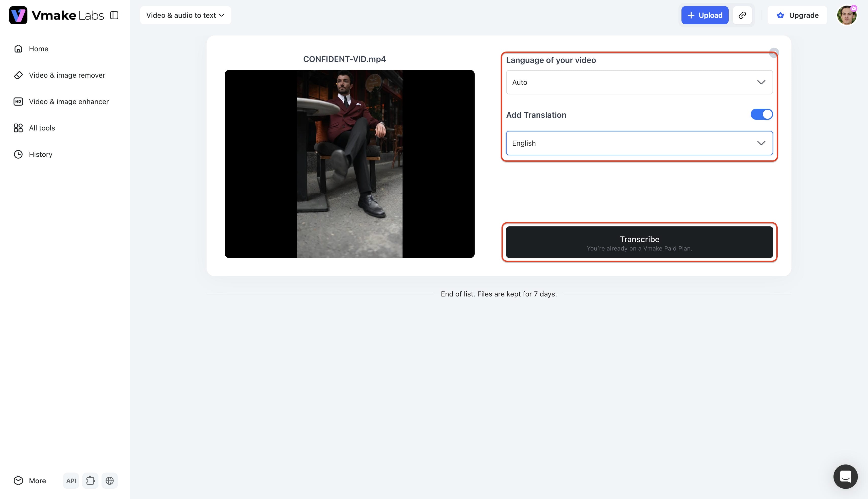Screen dimensions: 868x499
Task: Collapse the sidebar panel icon
Action: pos(114,15)
